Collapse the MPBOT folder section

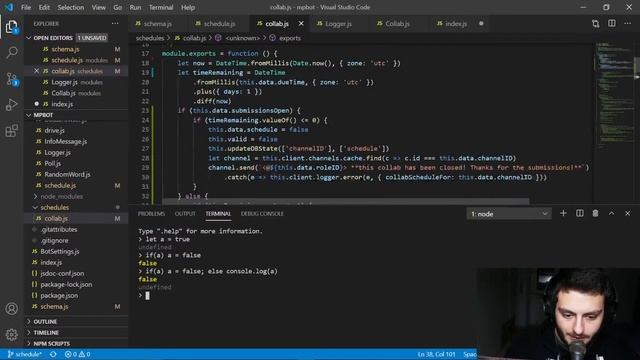point(29,115)
